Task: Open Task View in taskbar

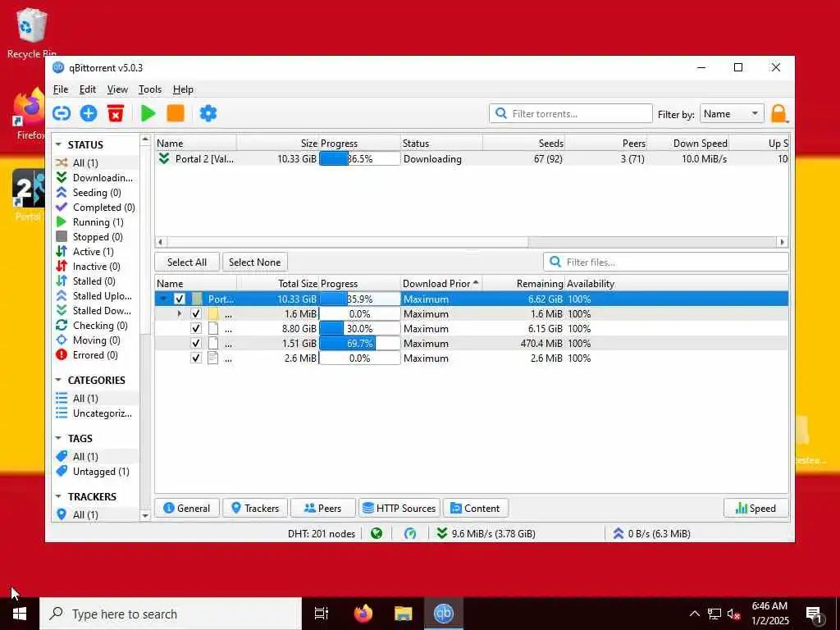Action: tap(322, 614)
